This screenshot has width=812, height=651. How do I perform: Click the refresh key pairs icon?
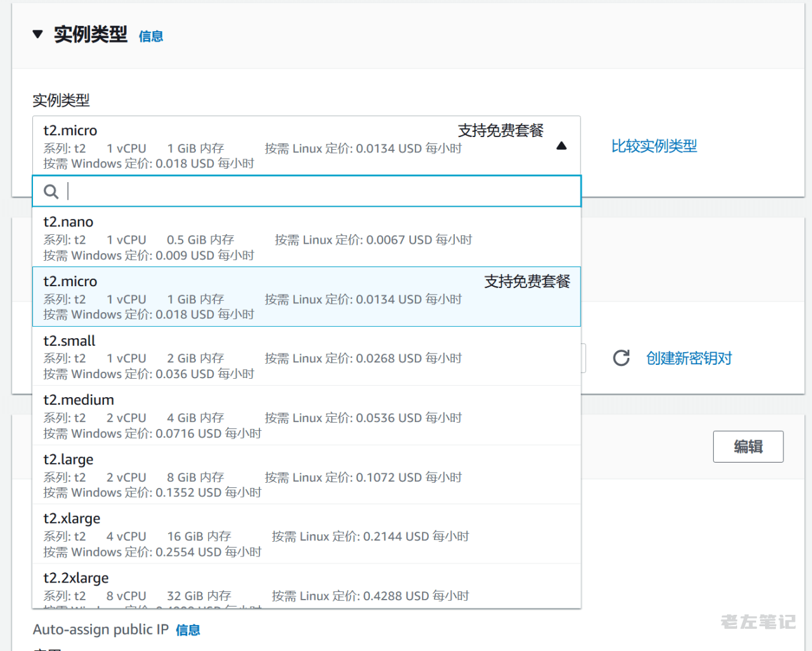[x=621, y=358]
